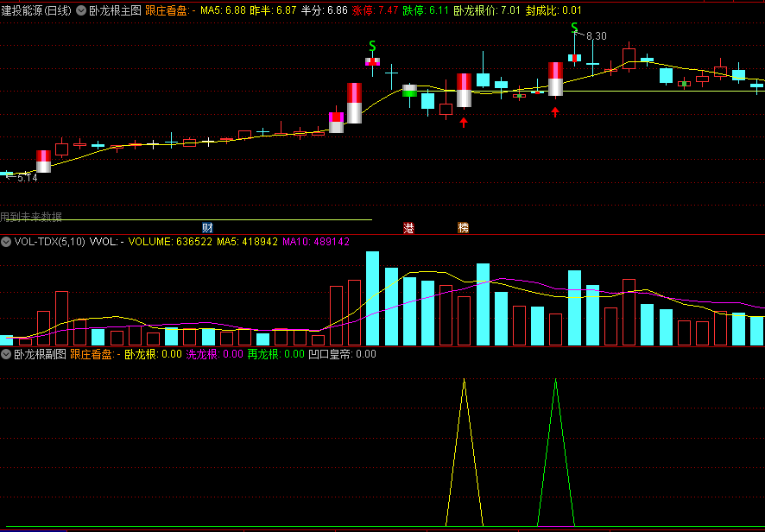This screenshot has width=765, height=532.
Task: Select the stock title 建投能源(日线)
Action: click(36, 10)
